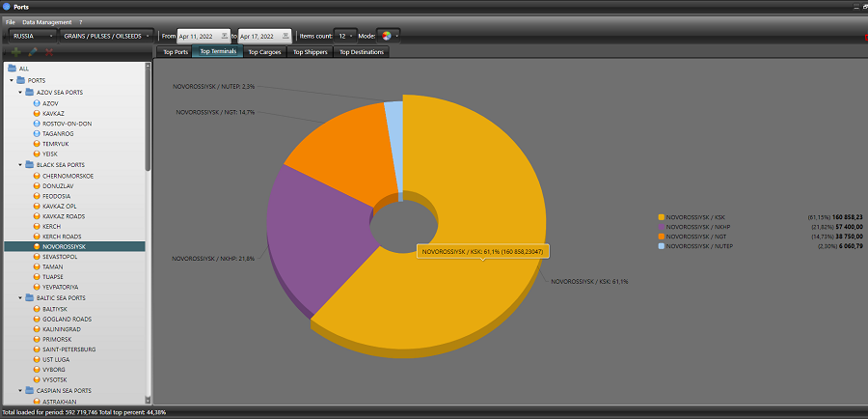This screenshot has width=868, height=419.
Task: Collapse the CASPIAN SEA PORTS node
Action: (20, 391)
